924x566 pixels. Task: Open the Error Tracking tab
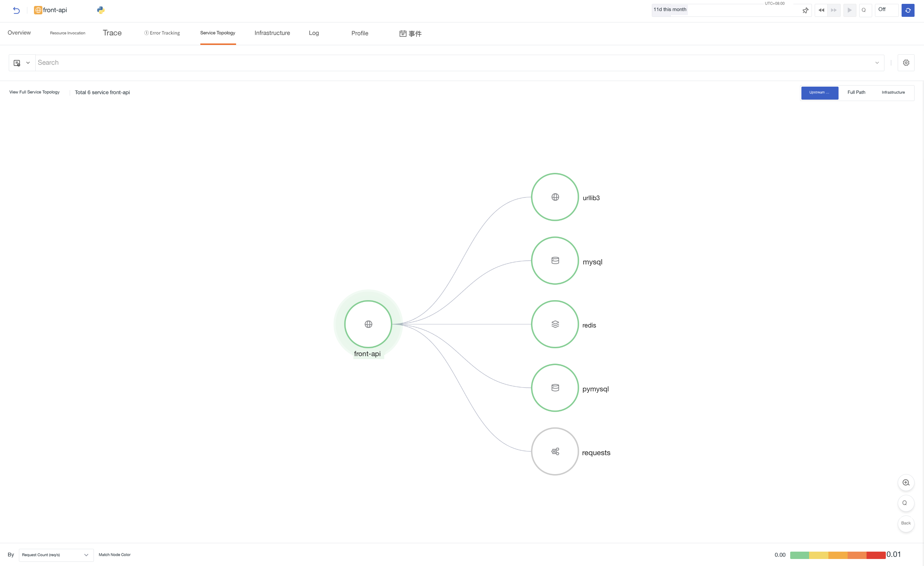click(x=162, y=33)
